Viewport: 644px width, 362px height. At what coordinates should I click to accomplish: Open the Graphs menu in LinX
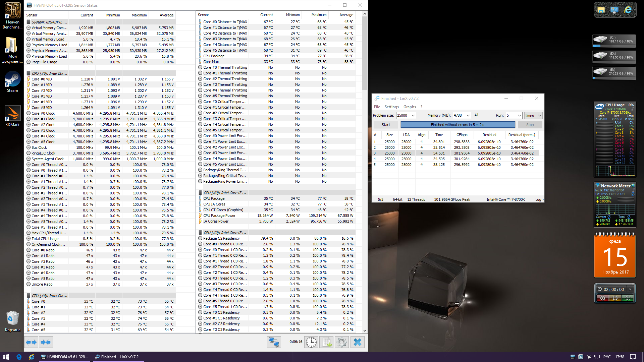[x=410, y=107]
